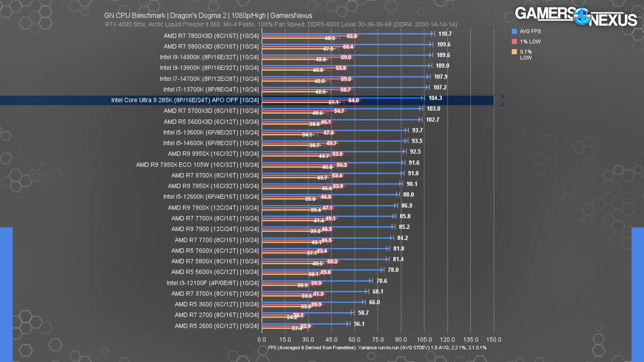Click the 51.1 0.1% low value
The image size is (644, 362).
point(333,103)
